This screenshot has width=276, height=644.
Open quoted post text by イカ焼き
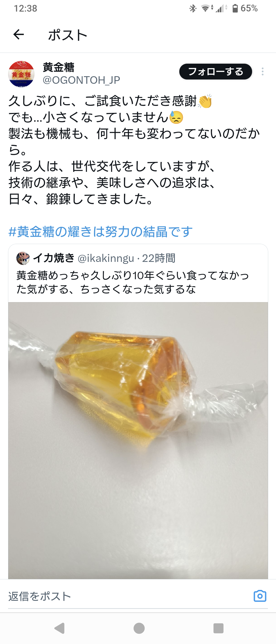coord(133,282)
